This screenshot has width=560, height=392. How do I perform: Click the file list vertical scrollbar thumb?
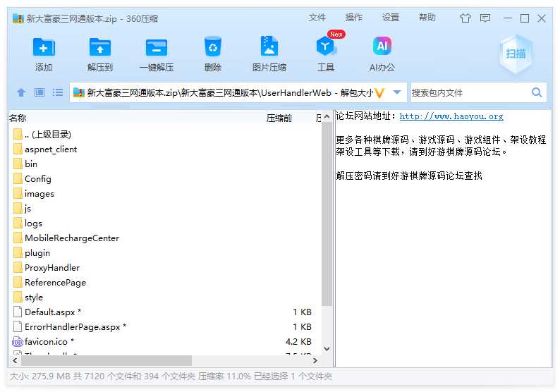tap(327, 214)
